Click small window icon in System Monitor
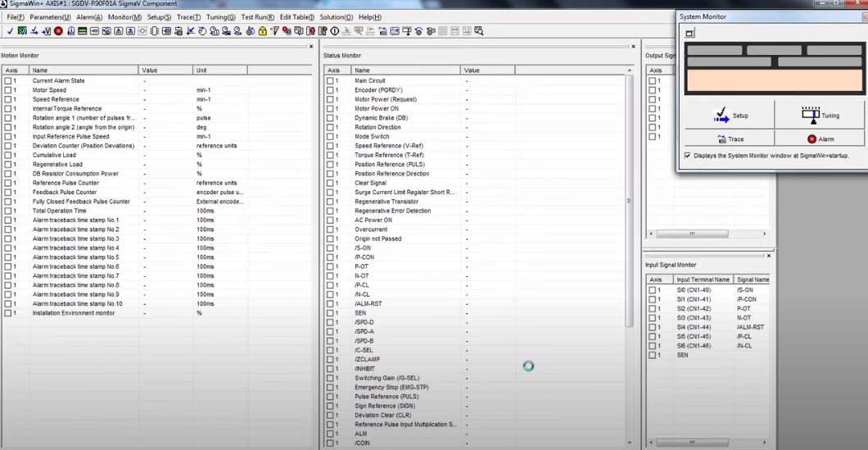Viewport: 868px width, 450px height. click(689, 34)
